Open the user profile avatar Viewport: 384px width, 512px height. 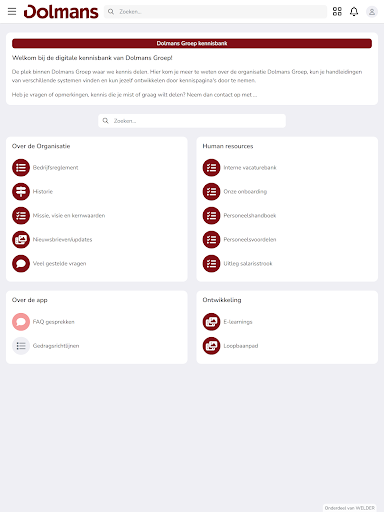372,12
